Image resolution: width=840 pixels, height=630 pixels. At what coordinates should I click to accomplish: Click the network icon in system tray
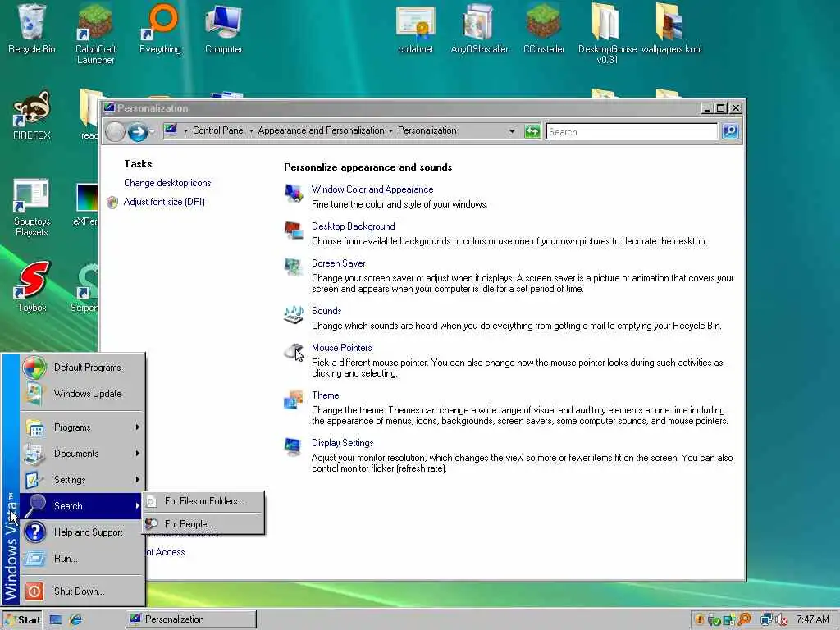click(x=767, y=619)
